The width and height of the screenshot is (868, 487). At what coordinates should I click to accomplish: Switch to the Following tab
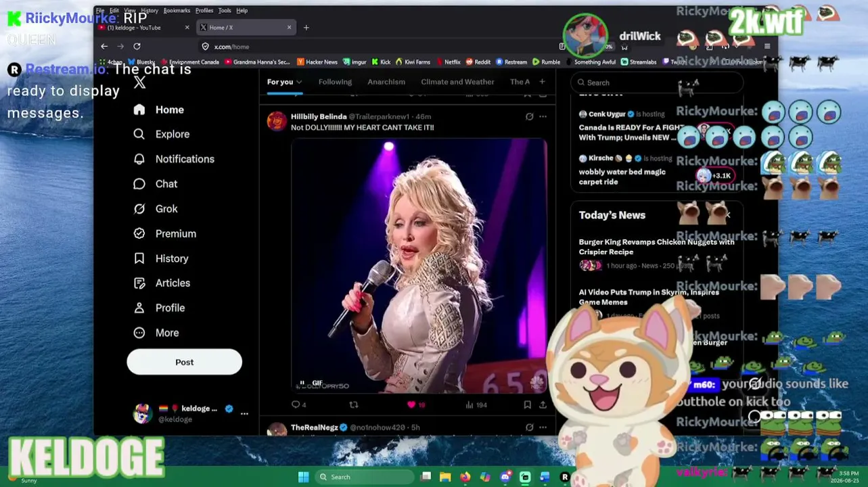(x=335, y=82)
